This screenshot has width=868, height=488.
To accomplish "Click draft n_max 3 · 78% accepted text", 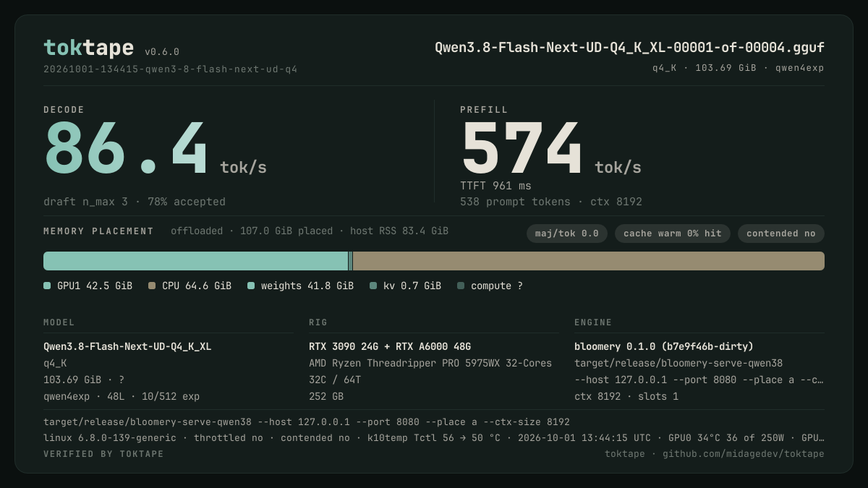I will click(x=135, y=202).
